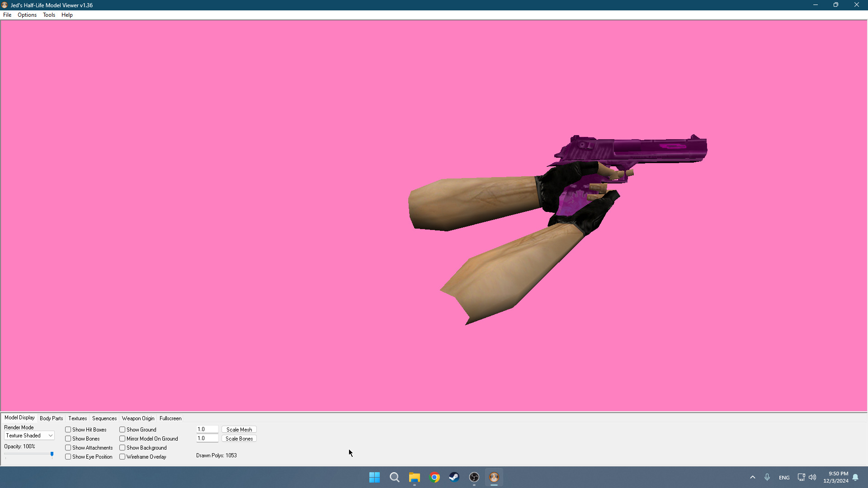Open Google Chrome from taskbar
The width and height of the screenshot is (868, 488).
click(x=434, y=477)
